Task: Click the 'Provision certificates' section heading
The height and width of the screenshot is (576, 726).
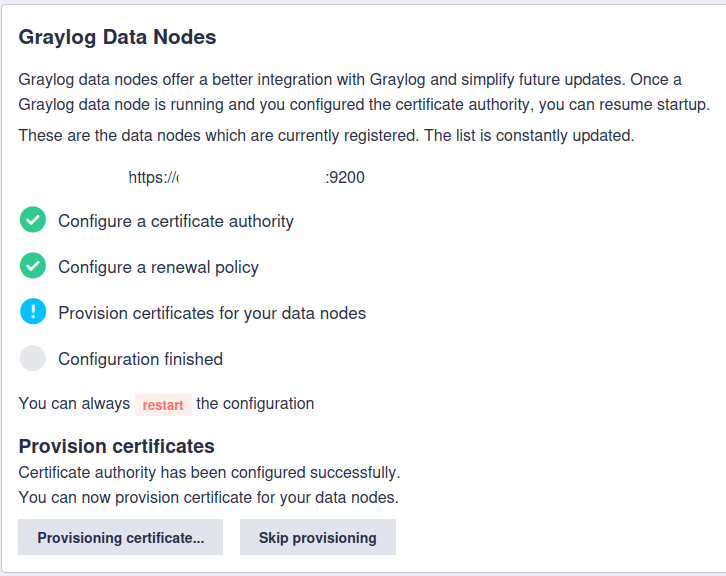Action: coord(117,446)
